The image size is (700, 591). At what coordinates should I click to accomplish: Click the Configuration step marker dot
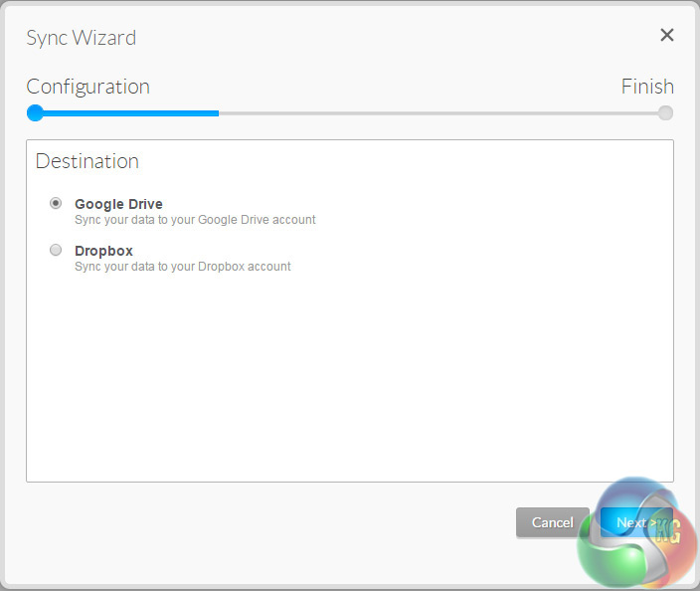coord(35,113)
